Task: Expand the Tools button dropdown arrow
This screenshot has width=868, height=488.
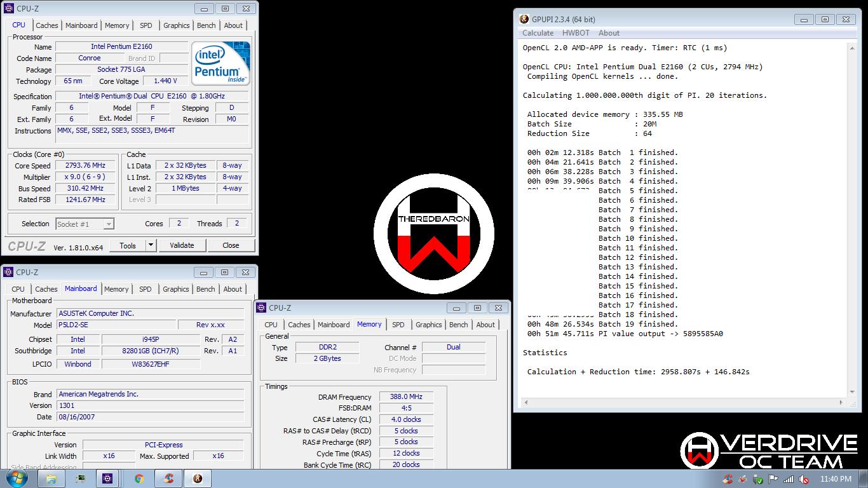Action: pos(151,245)
